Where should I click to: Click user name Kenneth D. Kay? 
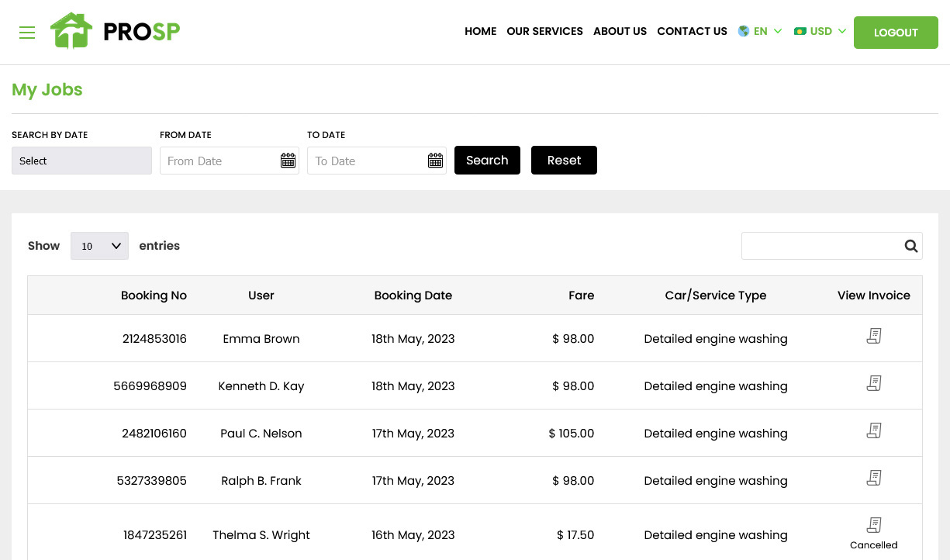tap(261, 386)
